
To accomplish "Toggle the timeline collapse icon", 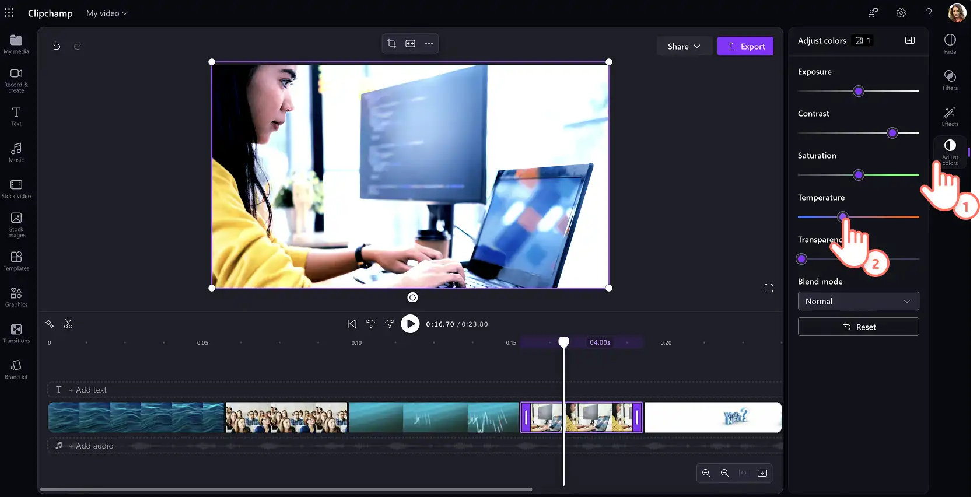I will pos(762,473).
